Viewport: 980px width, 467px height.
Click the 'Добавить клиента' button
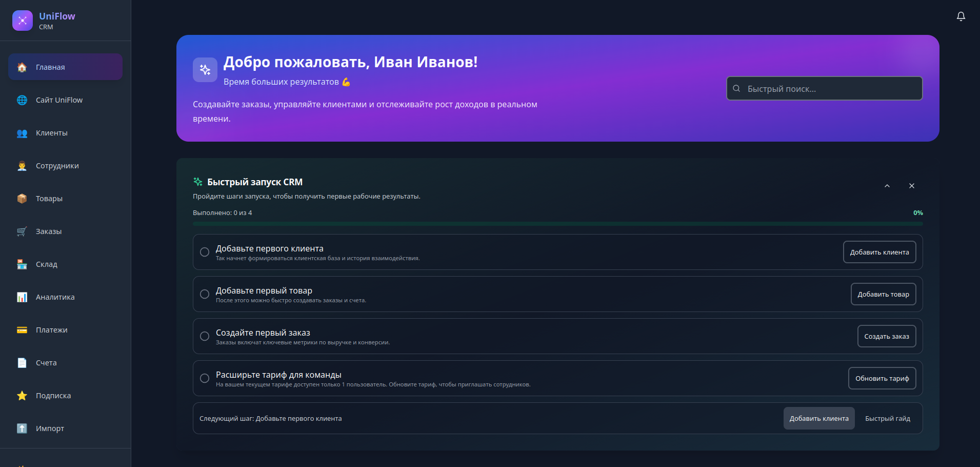[879, 252]
